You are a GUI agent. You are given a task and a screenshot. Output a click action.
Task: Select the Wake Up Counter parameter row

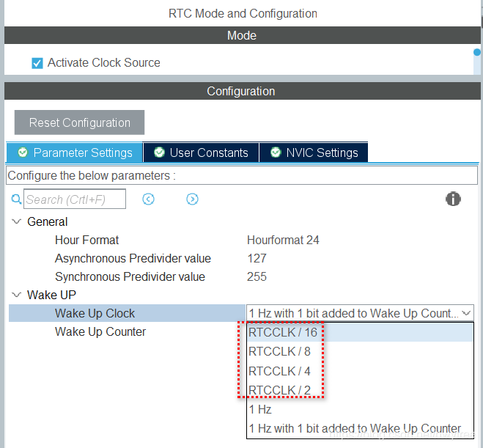click(x=100, y=332)
